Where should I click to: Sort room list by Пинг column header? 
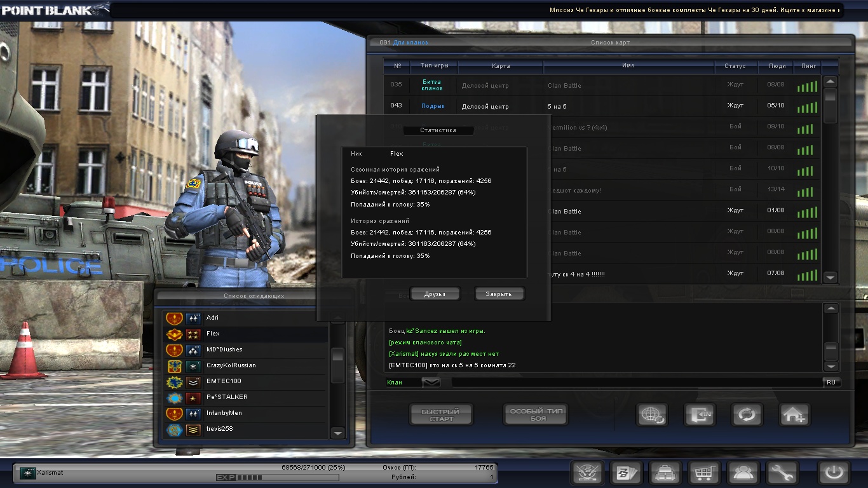coord(809,66)
